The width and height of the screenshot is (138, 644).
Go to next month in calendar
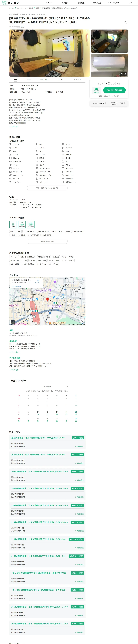(x=67, y=387)
